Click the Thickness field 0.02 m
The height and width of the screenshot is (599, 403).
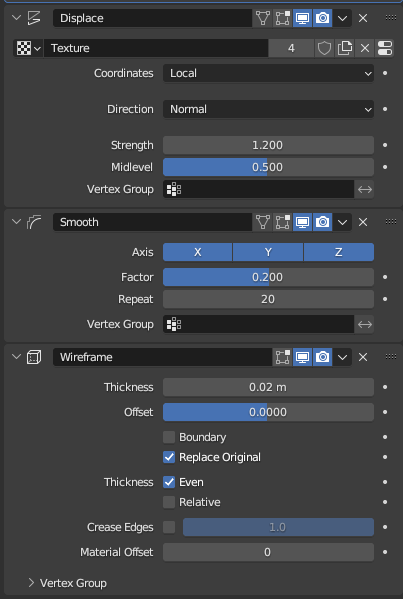[x=268, y=387]
